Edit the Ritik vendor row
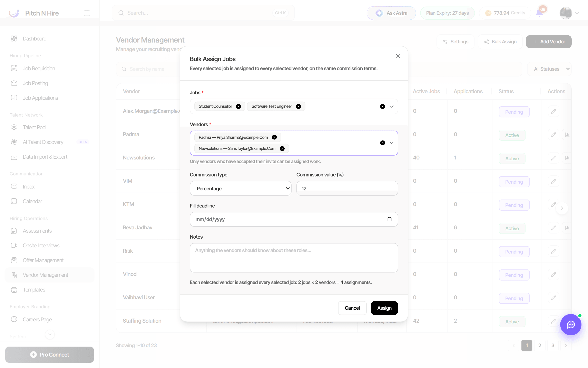The image size is (588, 368). 553,251
